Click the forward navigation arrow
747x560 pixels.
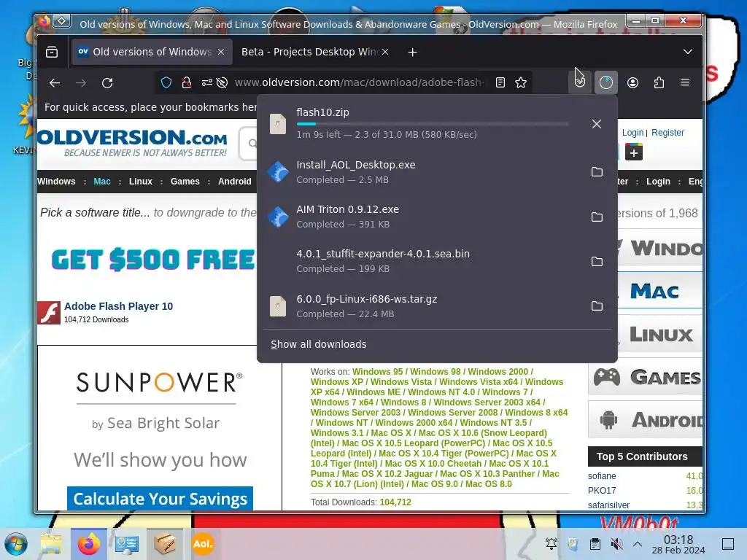[x=81, y=83]
